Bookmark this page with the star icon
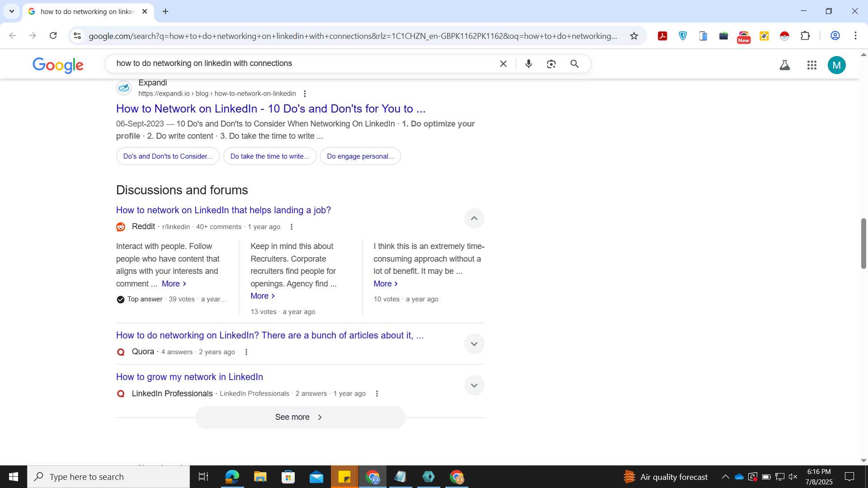The image size is (868, 488). [634, 36]
